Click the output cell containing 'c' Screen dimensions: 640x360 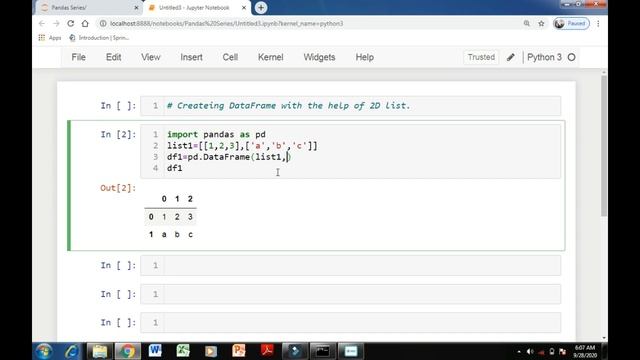coord(190,234)
